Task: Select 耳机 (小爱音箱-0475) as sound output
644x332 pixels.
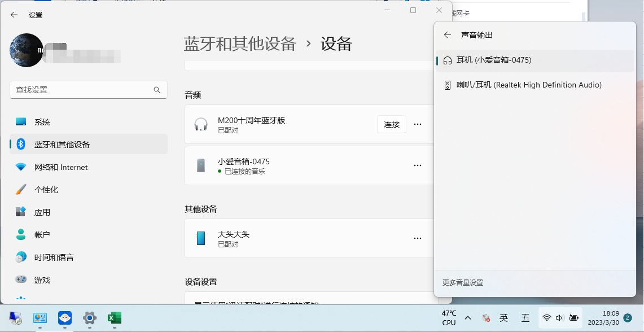Action: (x=493, y=59)
